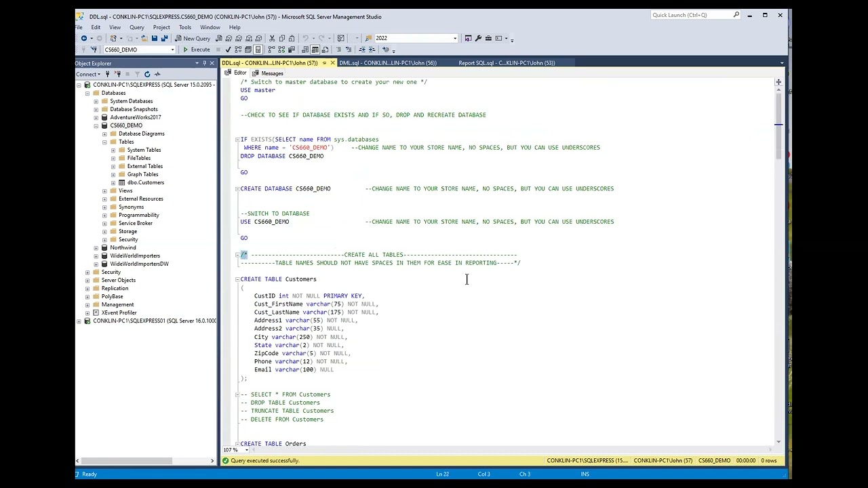Image resolution: width=868 pixels, height=488 pixels.
Task: Open the Tools menu
Action: coord(184,28)
